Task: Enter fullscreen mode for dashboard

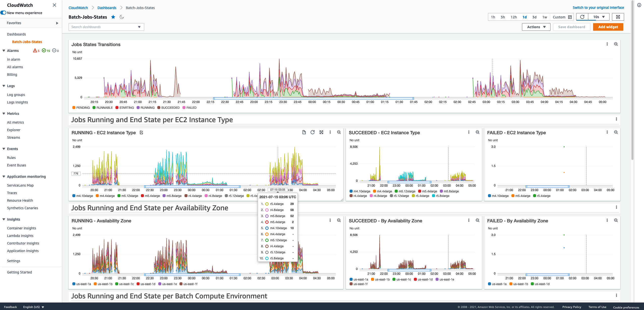Action: point(618,17)
